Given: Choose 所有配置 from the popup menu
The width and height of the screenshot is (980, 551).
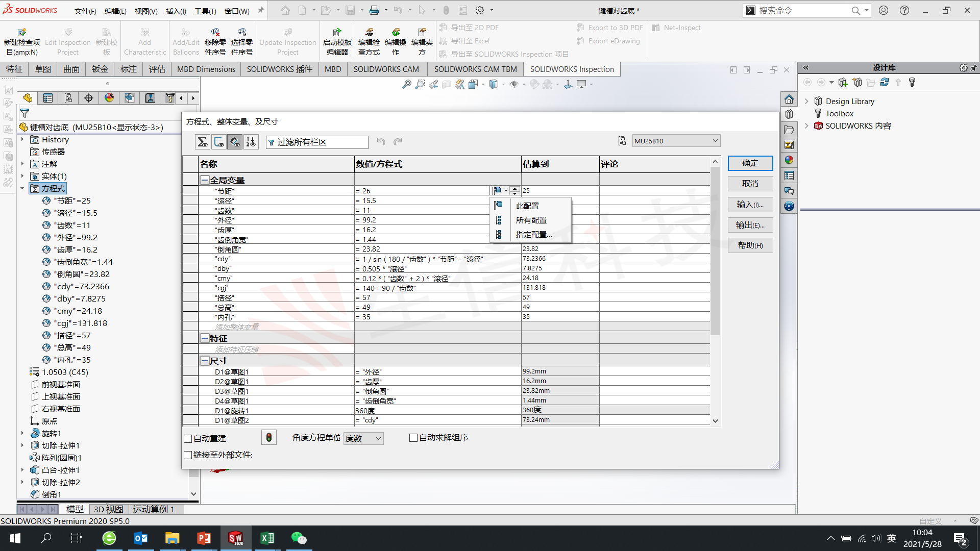Looking at the screenshot, I should click(x=531, y=220).
